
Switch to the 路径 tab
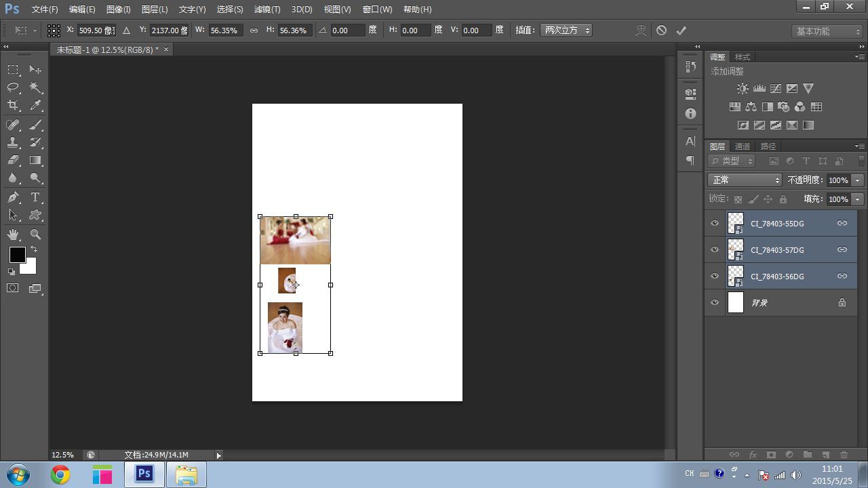pyautogui.click(x=768, y=146)
